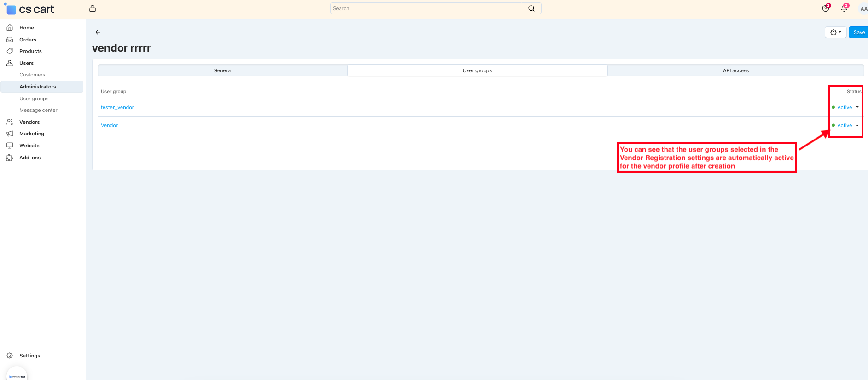Click the lock icon in the top bar
The width and height of the screenshot is (868, 380).
pyautogui.click(x=93, y=8)
